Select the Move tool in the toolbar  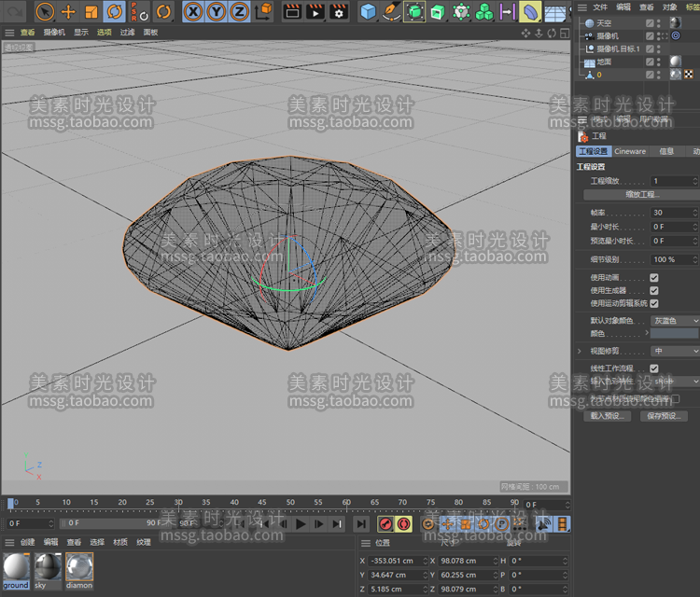[68, 12]
